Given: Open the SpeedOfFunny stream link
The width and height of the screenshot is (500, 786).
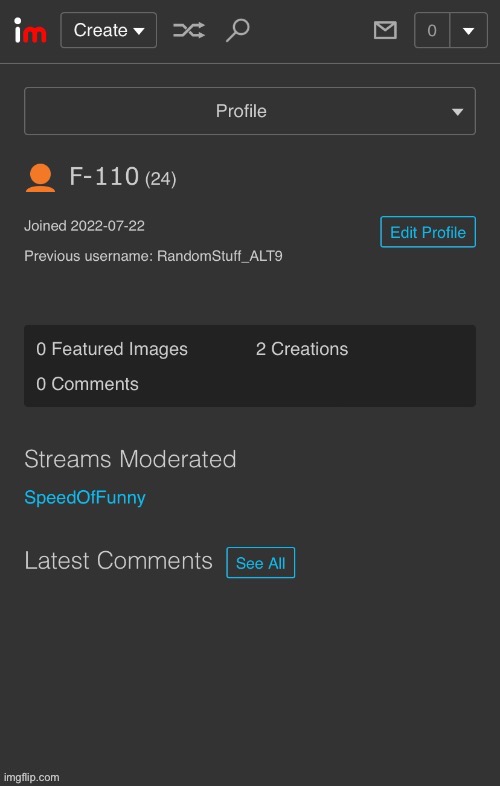Looking at the screenshot, I should tap(85, 498).
